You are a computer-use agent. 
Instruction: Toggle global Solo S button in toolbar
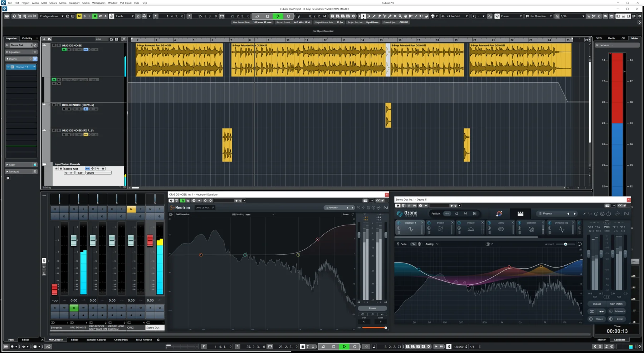click(x=84, y=16)
